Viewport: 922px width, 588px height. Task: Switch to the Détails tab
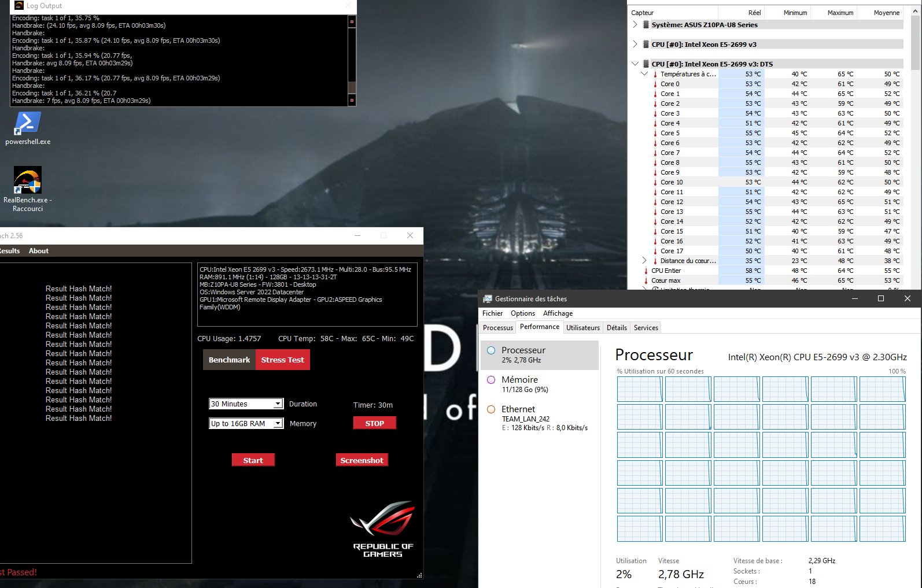617,328
